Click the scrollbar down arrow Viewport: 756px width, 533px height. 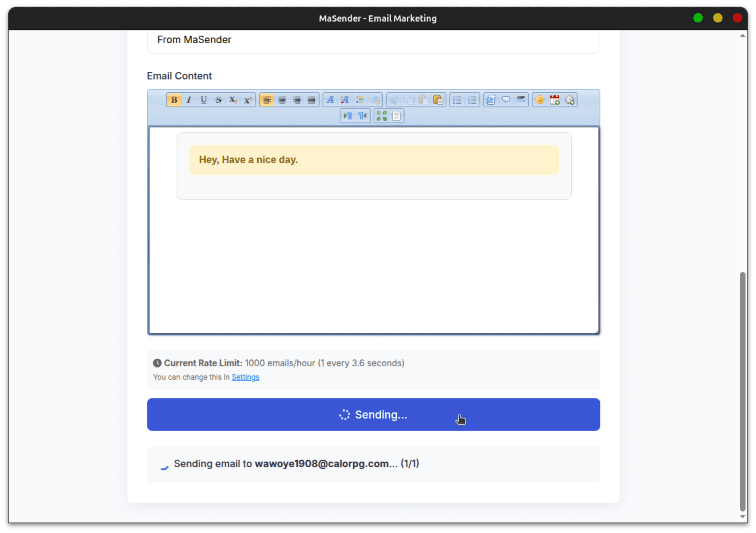(742, 517)
